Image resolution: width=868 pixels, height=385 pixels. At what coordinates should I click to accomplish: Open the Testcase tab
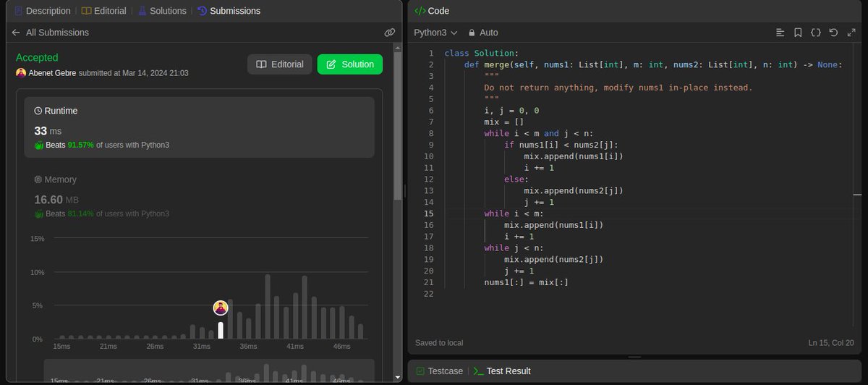click(x=439, y=371)
